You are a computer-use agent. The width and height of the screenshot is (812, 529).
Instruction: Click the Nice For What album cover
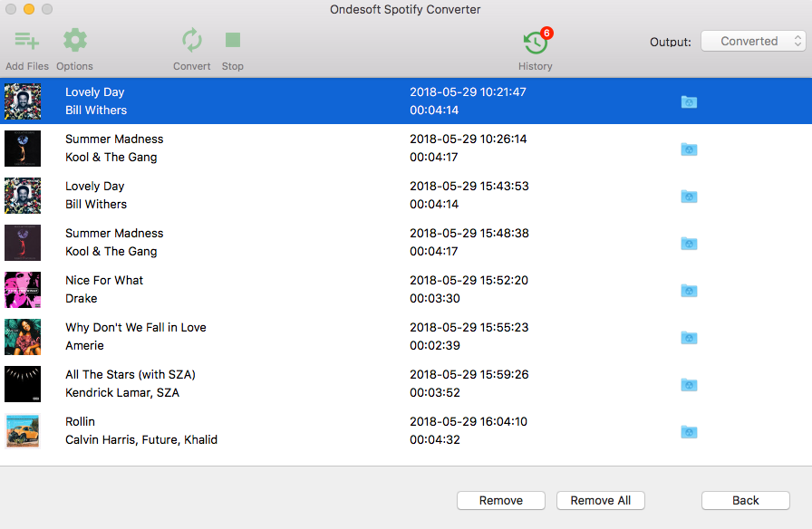click(23, 290)
